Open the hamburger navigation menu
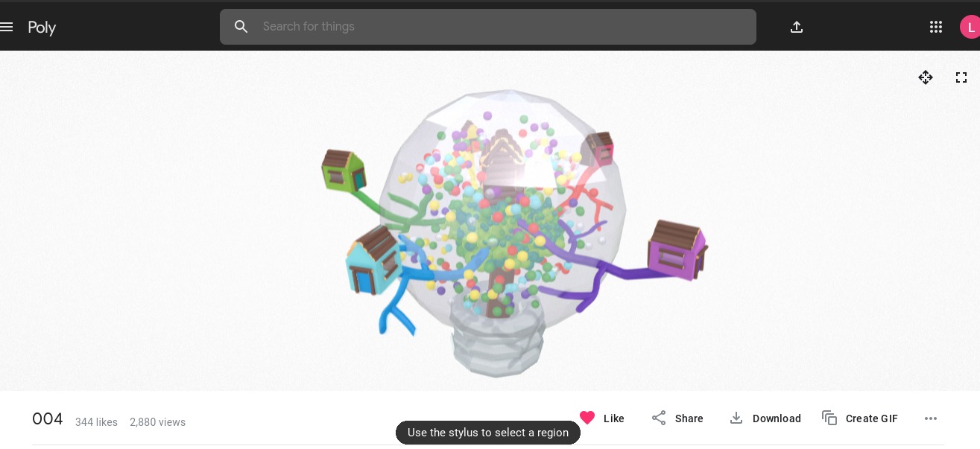The image size is (980, 449). pyautogui.click(x=7, y=27)
